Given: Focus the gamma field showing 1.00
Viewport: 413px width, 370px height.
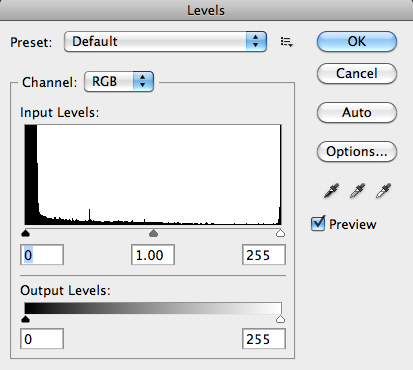Looking at the screenshot, I should pos(153,255).
